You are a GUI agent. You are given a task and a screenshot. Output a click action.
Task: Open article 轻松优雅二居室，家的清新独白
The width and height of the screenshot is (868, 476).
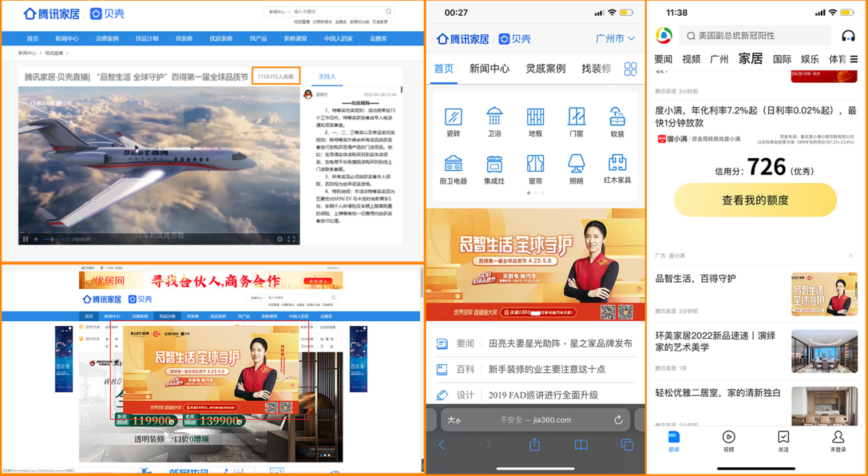[x=717, y=392]
